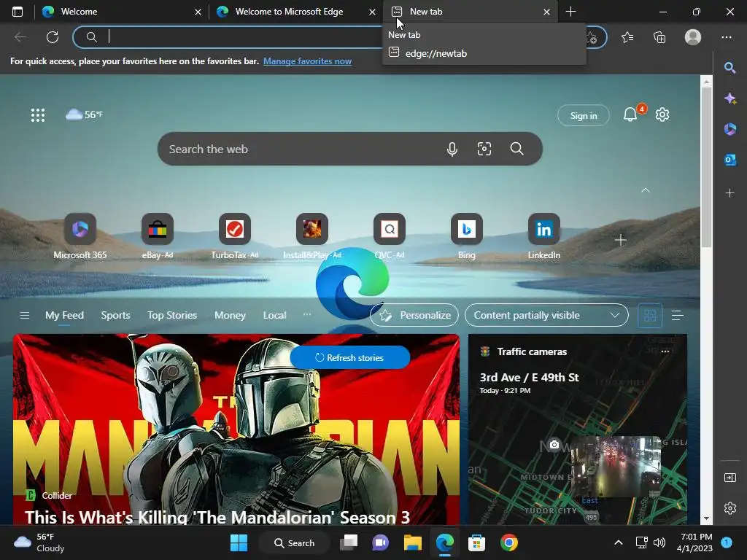Open the taskbar Search box
Image resolution: width=747 pixels, height=560 pixels.
click(295, 542)
